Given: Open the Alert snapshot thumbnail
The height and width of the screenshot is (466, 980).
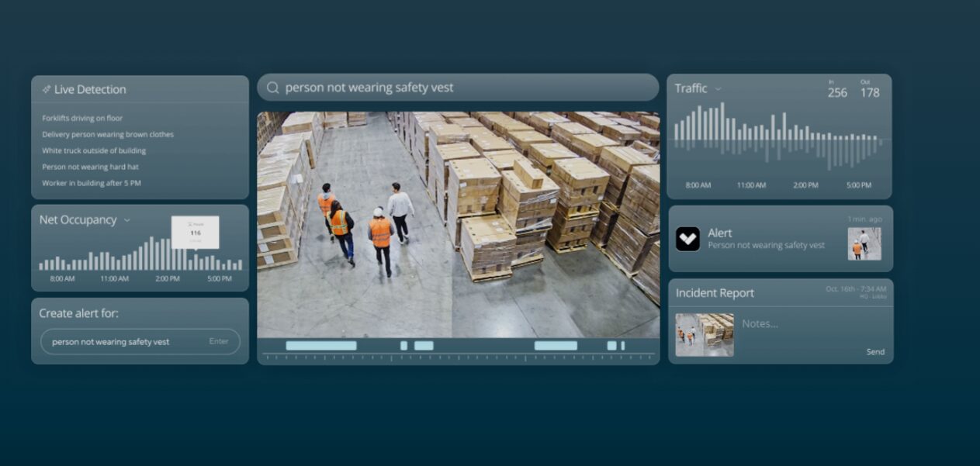Looking at the screenshot, I should [x=864, y=243].
